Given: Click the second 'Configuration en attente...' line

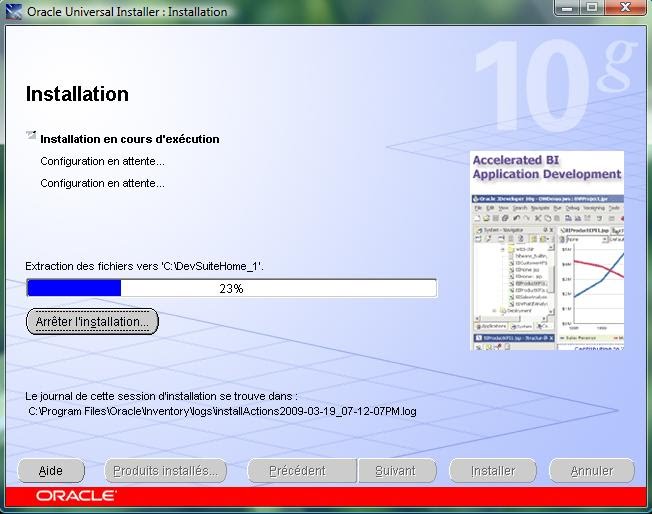Looking at the screenshot, I should (x=102, y=183).
